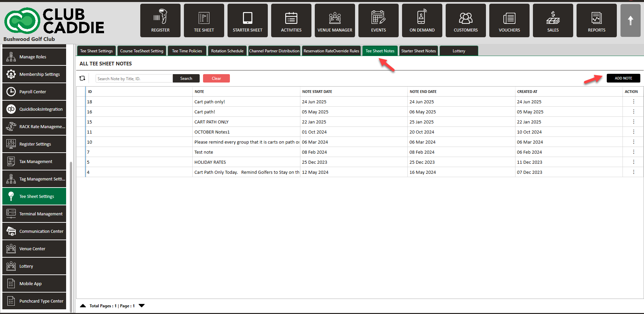This screenshot has height=314, width=644.
Task: Click the ADD NOTE button
Action: tap(623, 78)
